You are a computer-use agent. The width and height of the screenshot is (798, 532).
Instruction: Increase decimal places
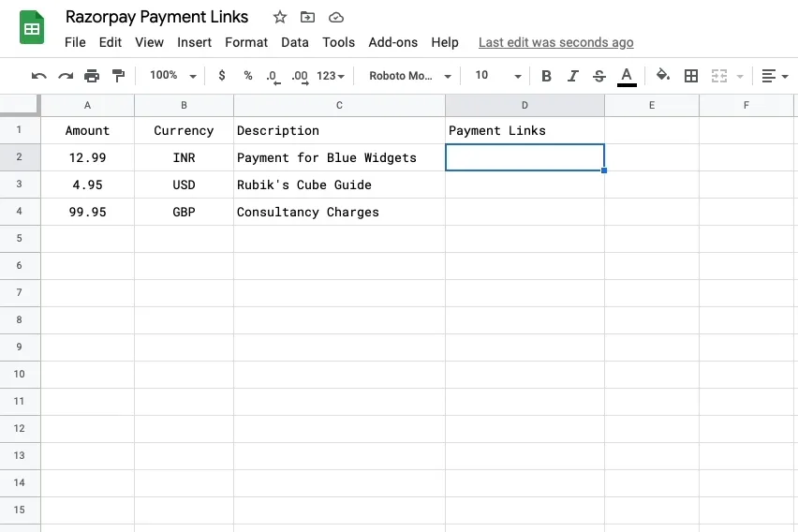tap(300, 77)
